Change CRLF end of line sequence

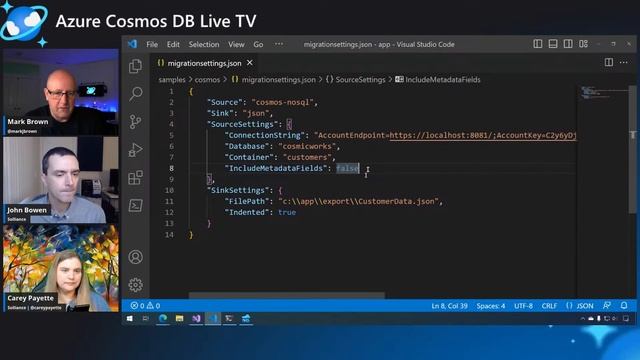click(x=549, y=305)
